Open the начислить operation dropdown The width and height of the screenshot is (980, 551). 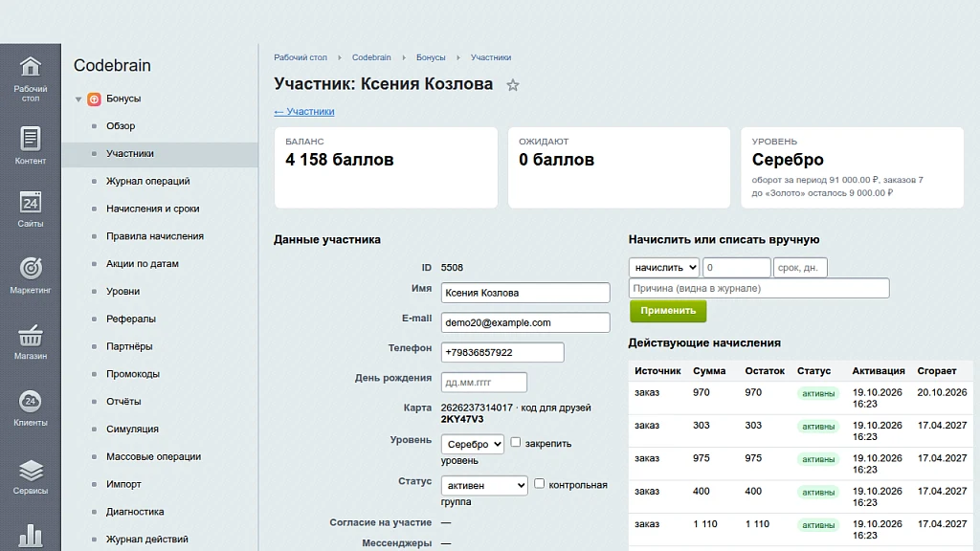tap(664, 268)
